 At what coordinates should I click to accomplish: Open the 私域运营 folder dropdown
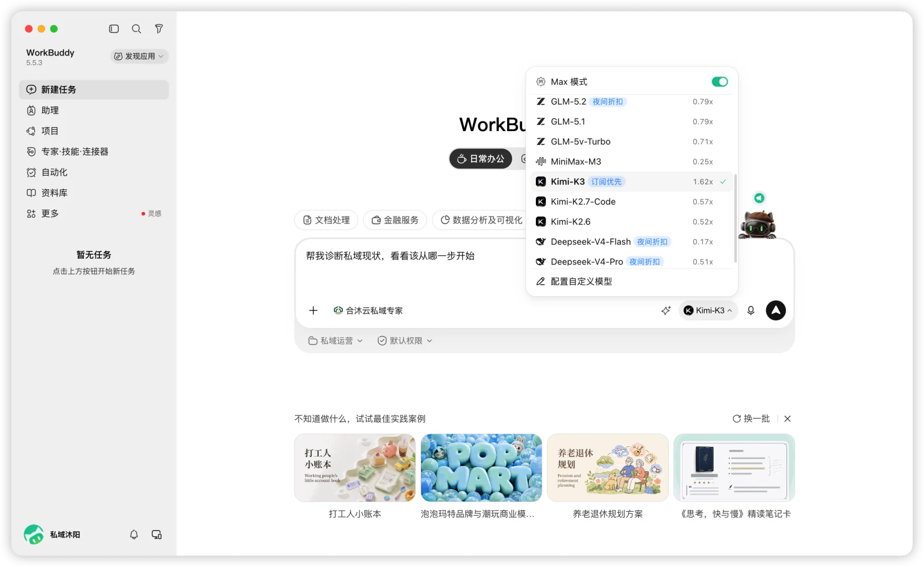click(336, 341)
